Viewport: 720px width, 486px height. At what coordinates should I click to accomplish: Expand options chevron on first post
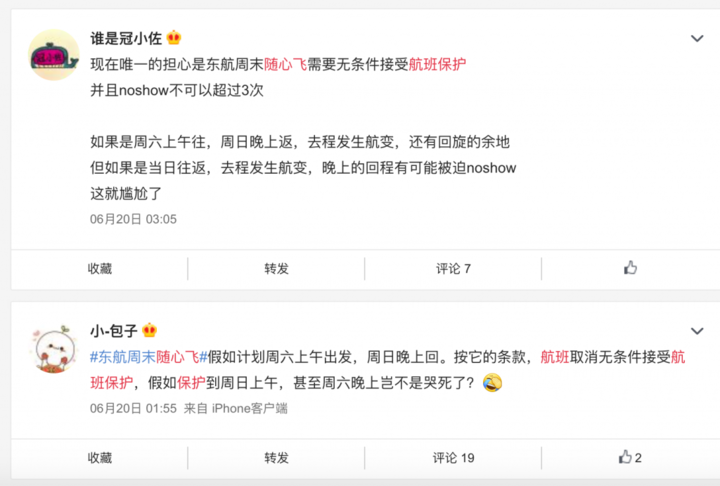click(697, 39)
